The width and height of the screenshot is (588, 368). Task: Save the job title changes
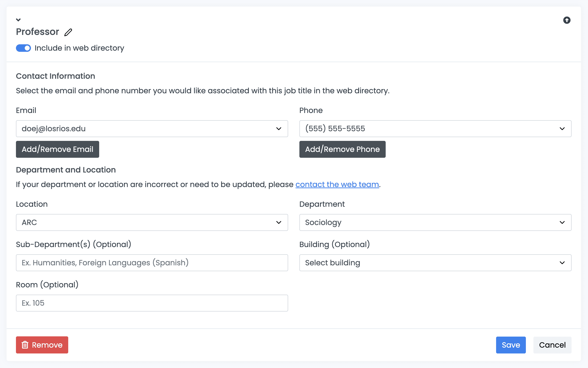(x=511, y=345)
